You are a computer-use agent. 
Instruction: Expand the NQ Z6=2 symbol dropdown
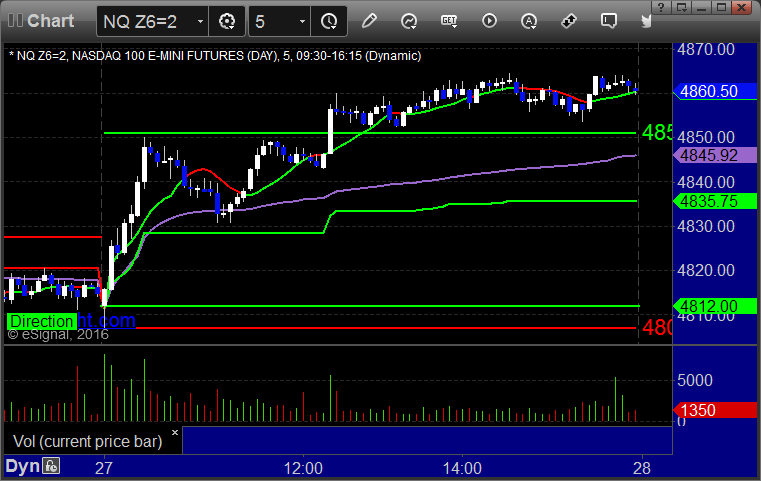click(200, 21)
